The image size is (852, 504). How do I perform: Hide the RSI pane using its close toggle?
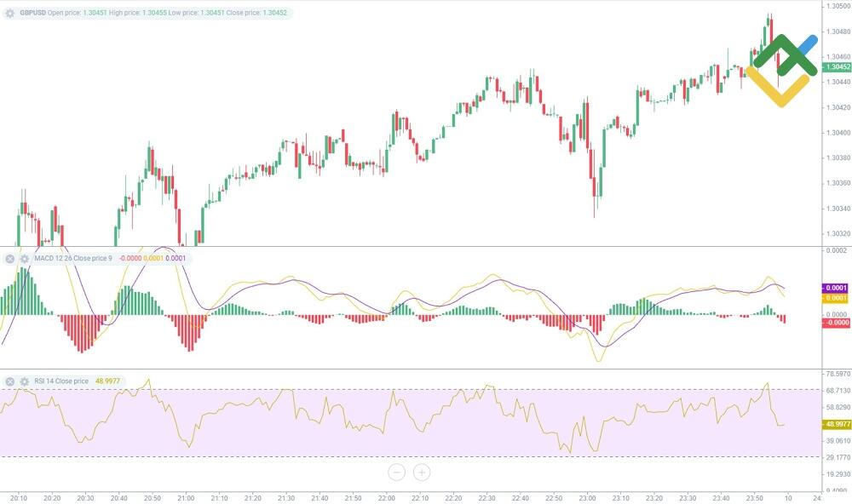click(x=9, y=379)
